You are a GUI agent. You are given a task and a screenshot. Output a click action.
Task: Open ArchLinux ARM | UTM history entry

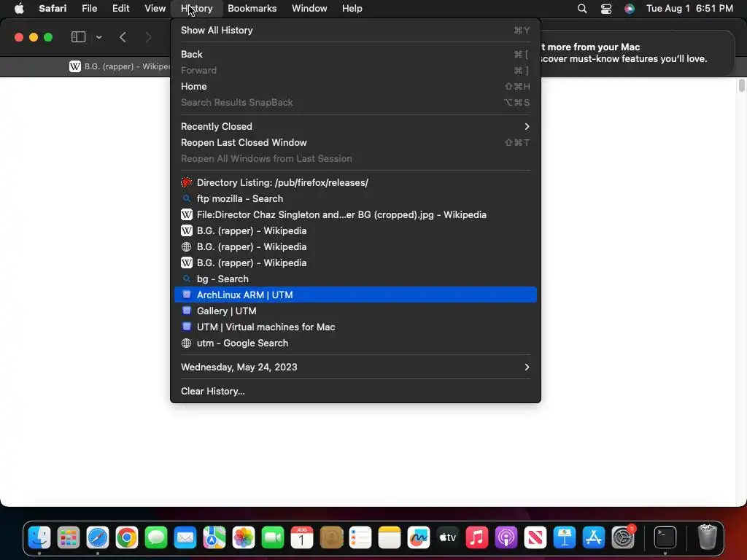pyautogui.click(x=355, y=295)
